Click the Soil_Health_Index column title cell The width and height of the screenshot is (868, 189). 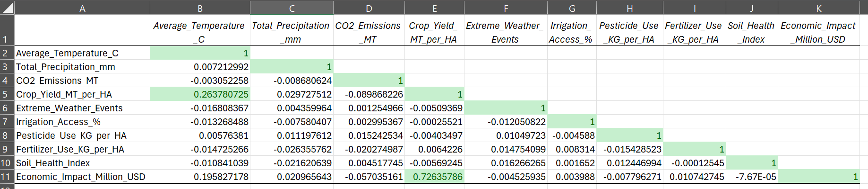(x=752, y=30)
